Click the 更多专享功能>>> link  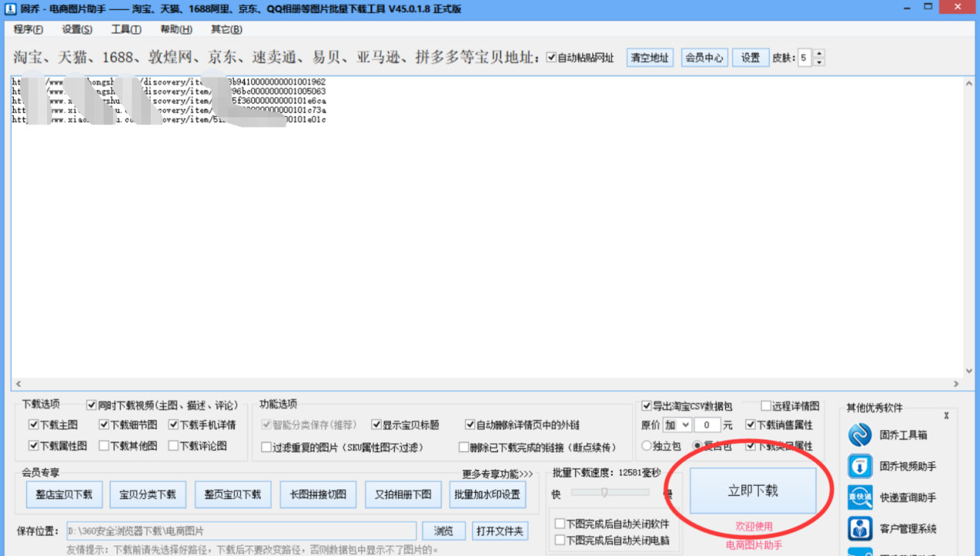pyautogui.click(x=498, y=474)
